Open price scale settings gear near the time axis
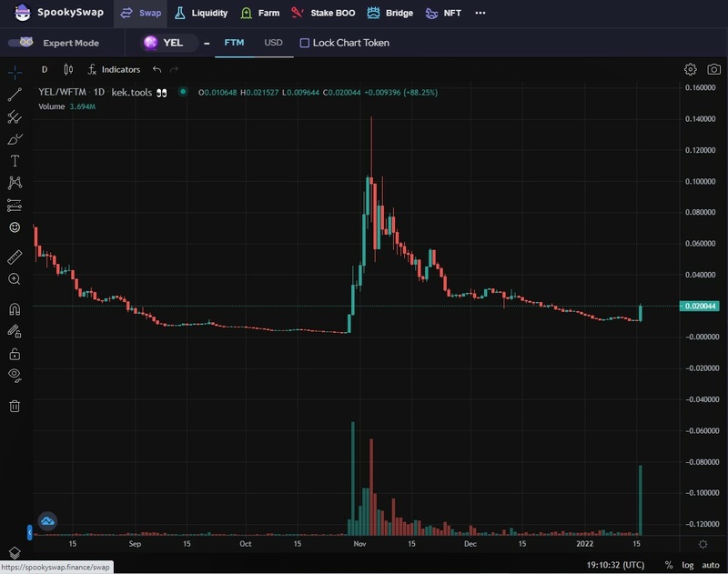Screen dimensions: 728x574 click(x=703, y=544)
